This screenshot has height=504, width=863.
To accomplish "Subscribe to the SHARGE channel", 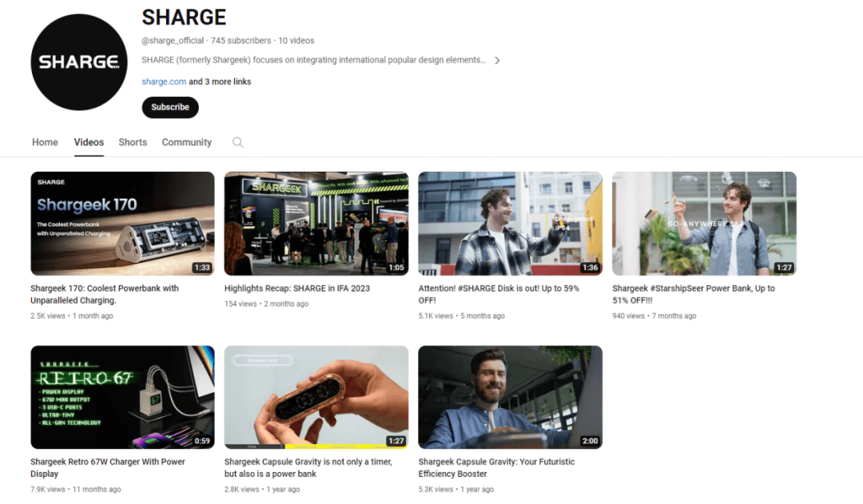I will [x=170, y=107].
